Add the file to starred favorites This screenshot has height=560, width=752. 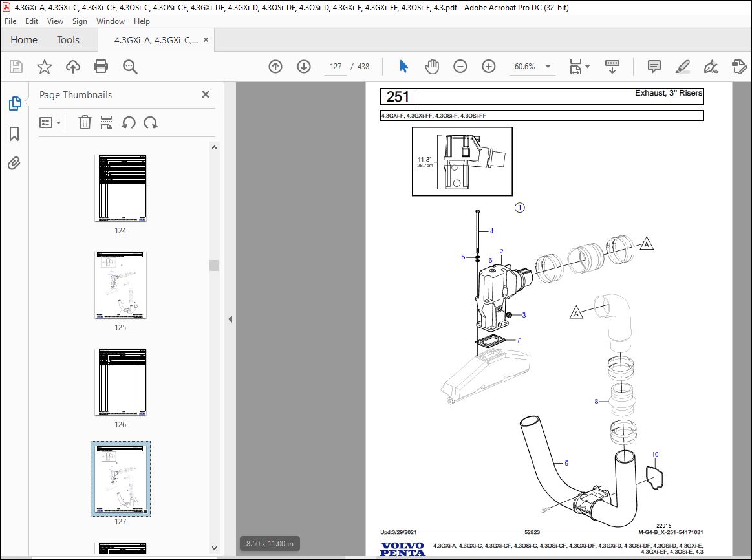click(45, 67)
